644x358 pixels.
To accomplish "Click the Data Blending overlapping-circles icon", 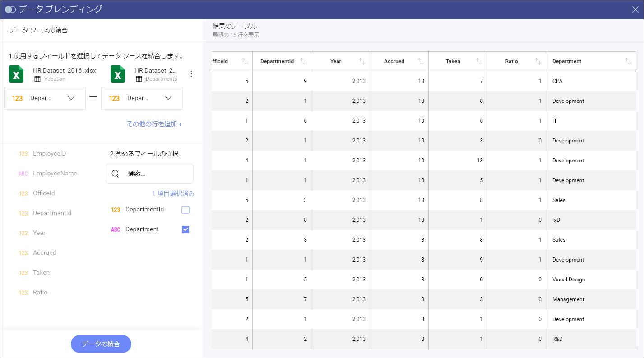I will [x=10, y=9].
